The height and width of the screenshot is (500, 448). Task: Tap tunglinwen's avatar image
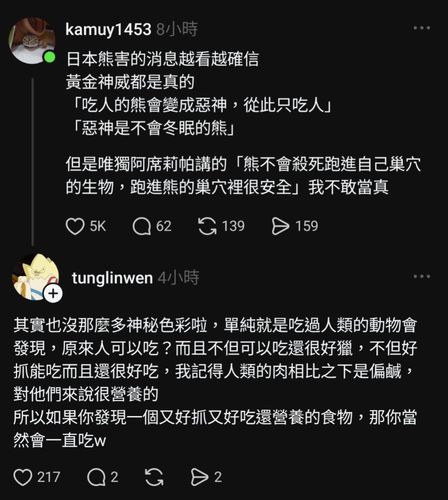click(34, 276)
